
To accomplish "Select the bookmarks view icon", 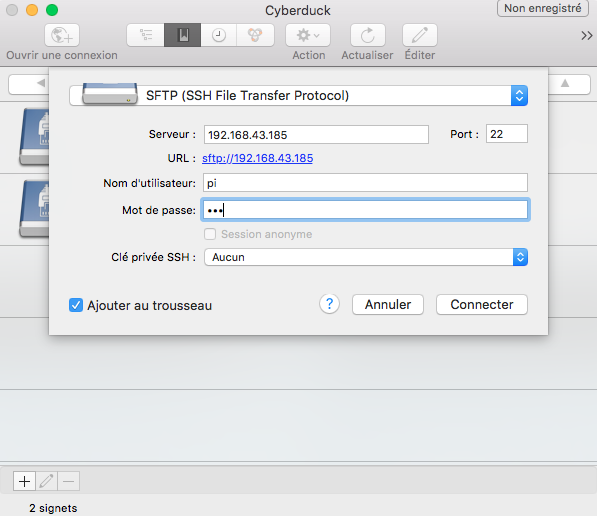I will pyautogui.click(x=183, y=35).
